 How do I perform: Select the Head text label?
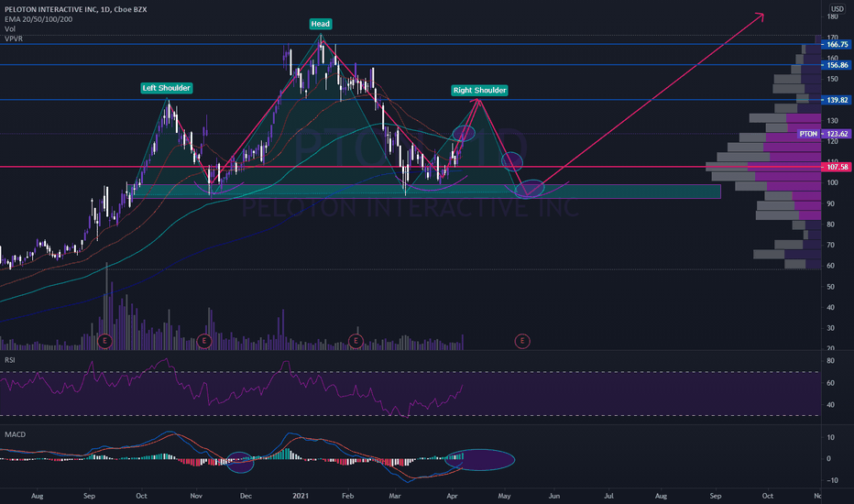point(321,24)
